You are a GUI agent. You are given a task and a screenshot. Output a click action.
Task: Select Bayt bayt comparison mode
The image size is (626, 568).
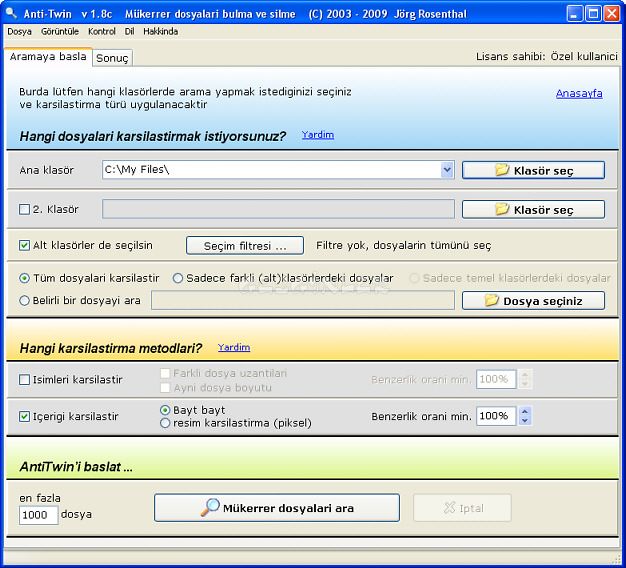(x=165, y=410)
